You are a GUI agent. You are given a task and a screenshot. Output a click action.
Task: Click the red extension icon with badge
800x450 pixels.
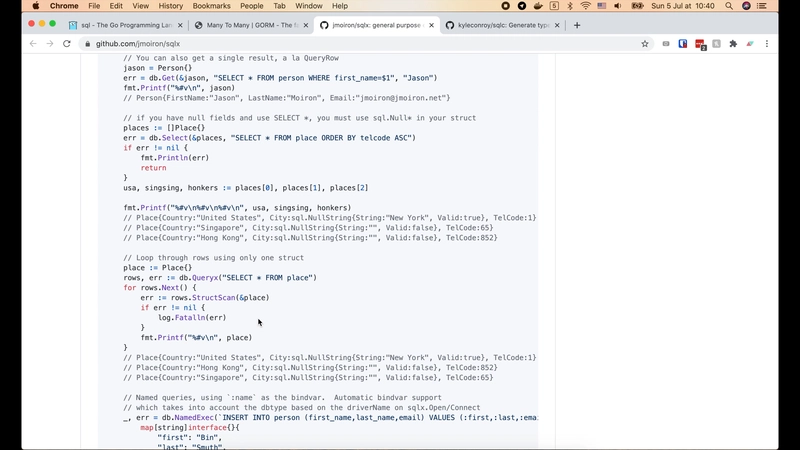pos(700,44)
